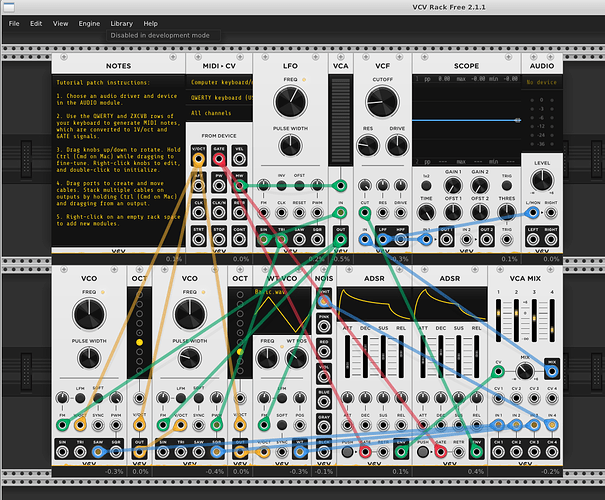Toggle the LFO OFST button
The width and height of the screenshot is (605, 500).
(299, 186)
